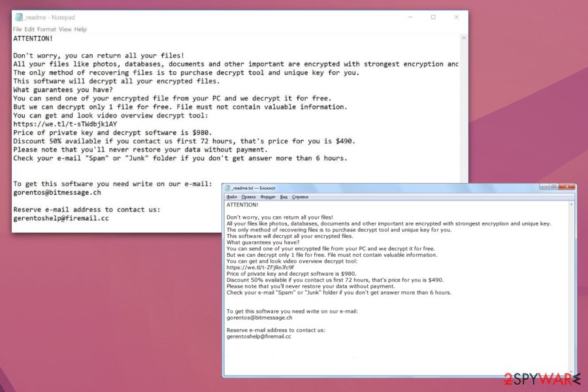Screen dimensions: 588x392
Task: Click gerentoshelp@firemail.cc in the Блокнот window
Action: [x=259, y=336]
